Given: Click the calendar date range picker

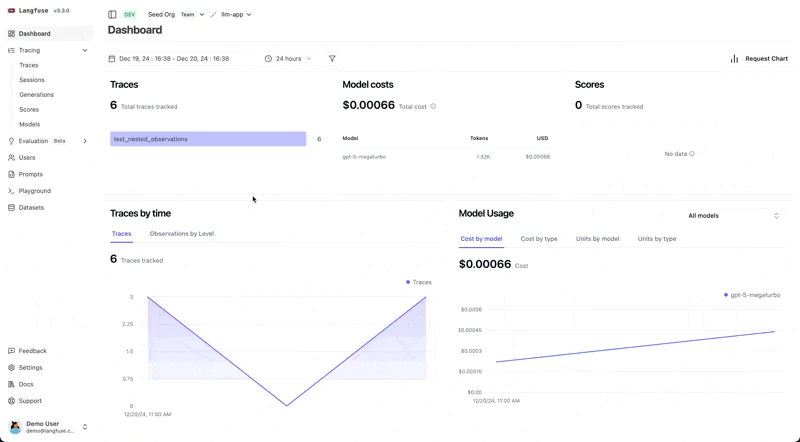Looking at the screenshot, I should [169, 59].
